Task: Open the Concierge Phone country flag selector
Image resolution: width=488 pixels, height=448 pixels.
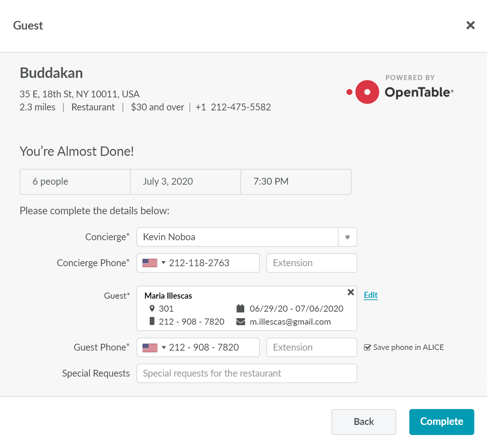Action: point(153,263)
